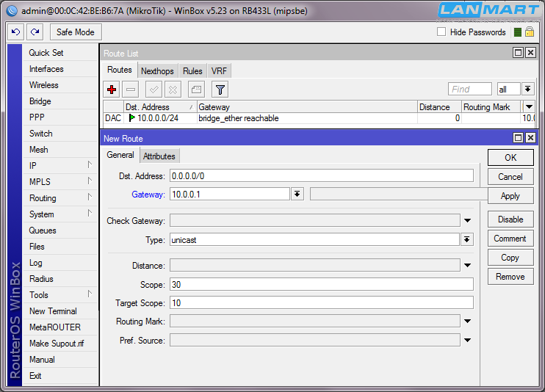Click the Disable cross toolbar icon
This screenshot has height=392, width=545.
tap(173, 90)
